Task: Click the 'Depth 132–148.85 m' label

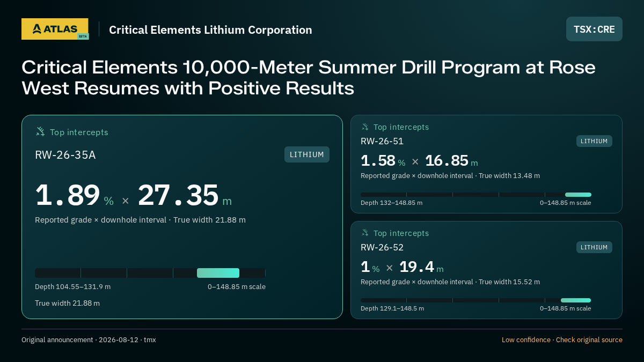Action: (391, 203)
